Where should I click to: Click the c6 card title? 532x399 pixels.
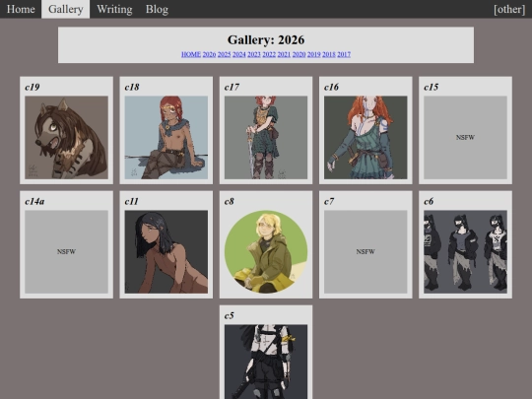click(429, 202)
